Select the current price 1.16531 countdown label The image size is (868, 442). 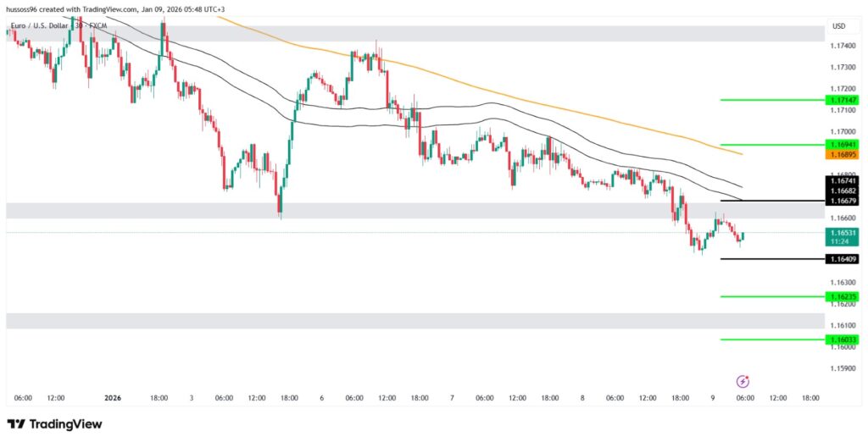click(x=842, y=236)
